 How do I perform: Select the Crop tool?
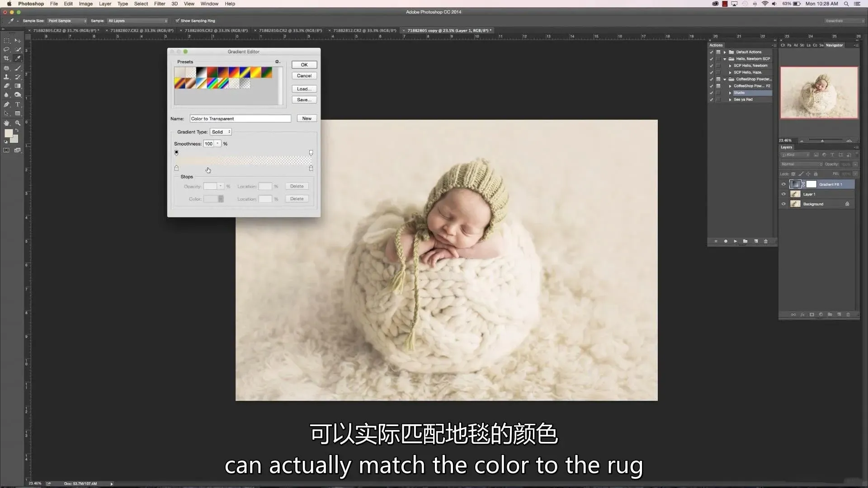(x=6, y=58)
